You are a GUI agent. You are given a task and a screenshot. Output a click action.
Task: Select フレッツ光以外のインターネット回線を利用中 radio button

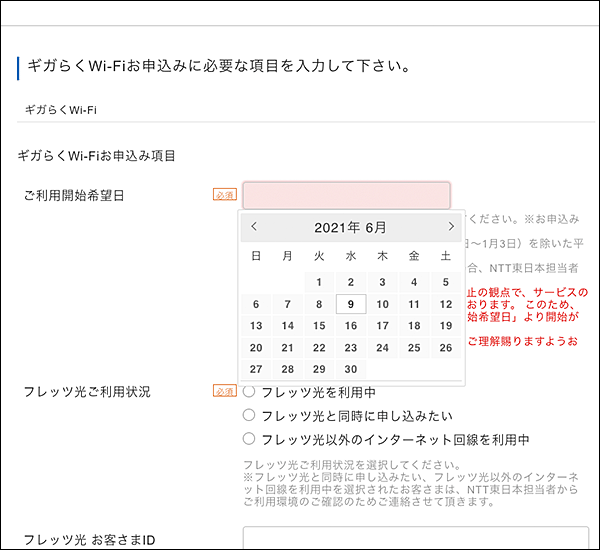point(249,439)
